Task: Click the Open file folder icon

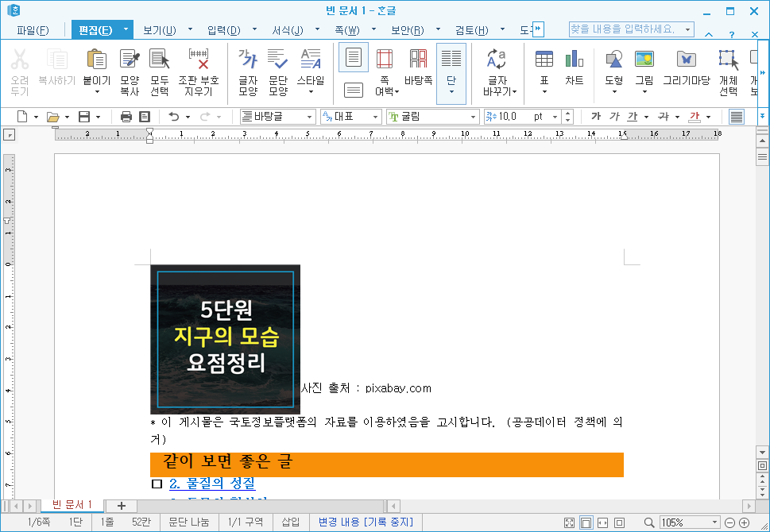Action: coord(52,117)
